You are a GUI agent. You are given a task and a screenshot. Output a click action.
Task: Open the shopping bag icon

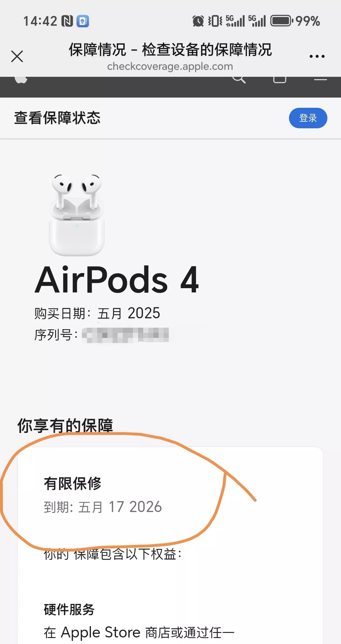tap(279, 80)
